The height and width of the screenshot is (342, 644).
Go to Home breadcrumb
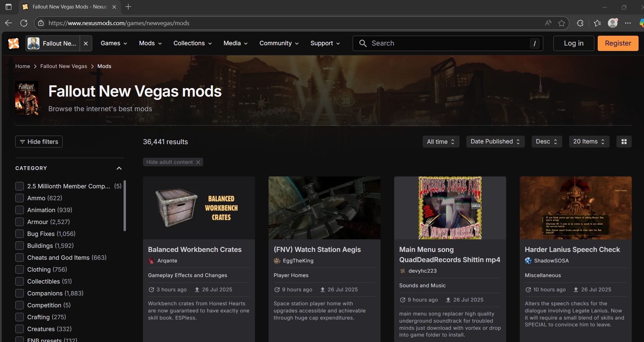(22, 66)
